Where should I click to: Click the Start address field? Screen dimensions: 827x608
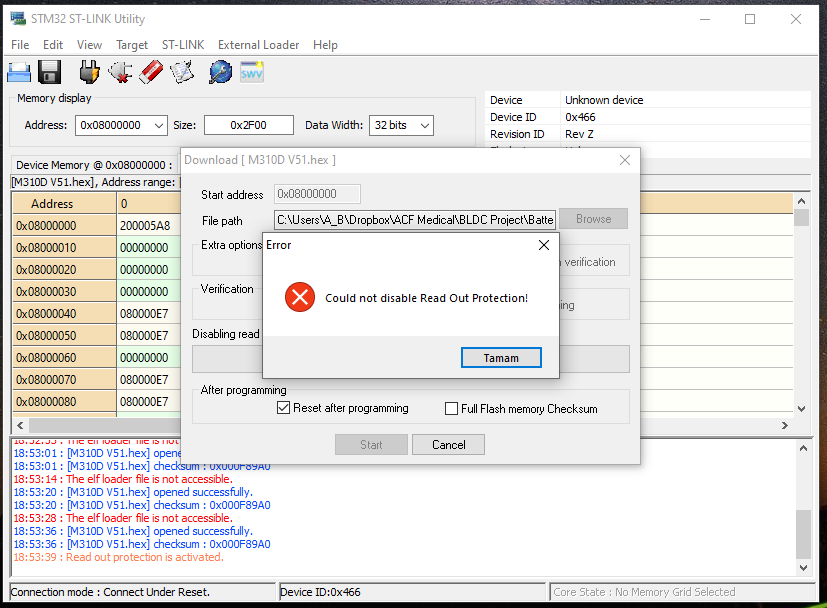point(317,194)
